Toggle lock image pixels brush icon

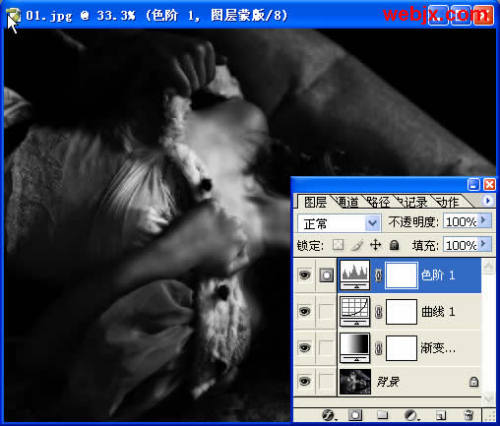pyautogui.click(x=357, y=246)
